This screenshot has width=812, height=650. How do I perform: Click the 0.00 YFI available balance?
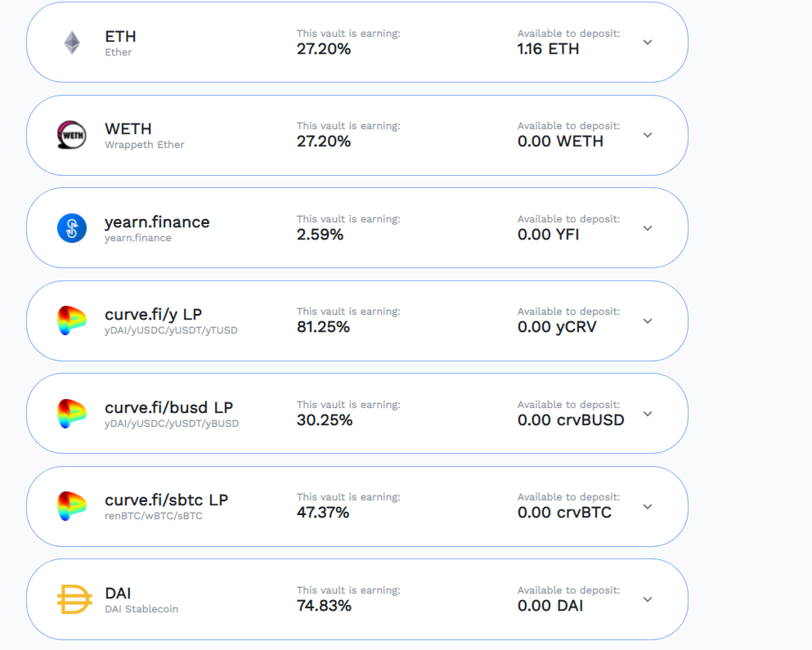point(549,235)
